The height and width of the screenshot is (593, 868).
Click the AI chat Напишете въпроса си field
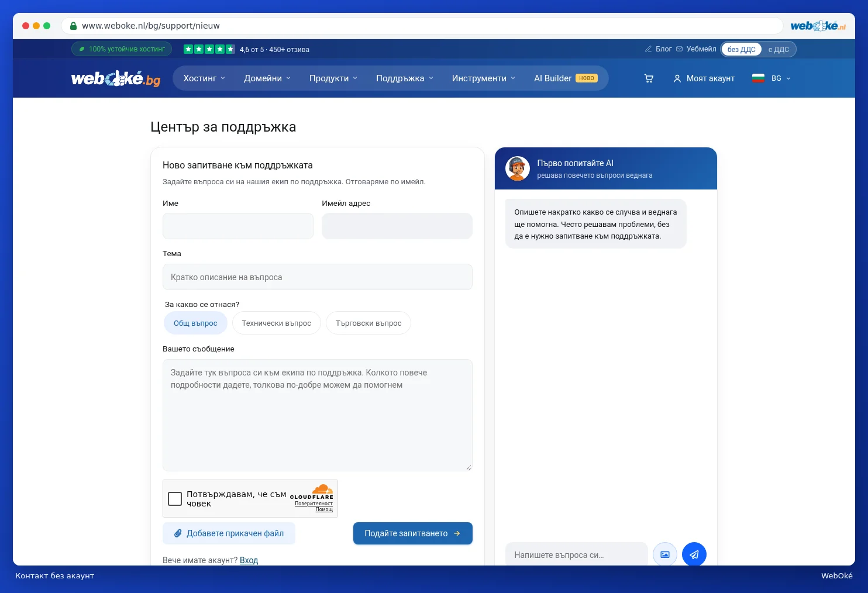coord(577,554)
